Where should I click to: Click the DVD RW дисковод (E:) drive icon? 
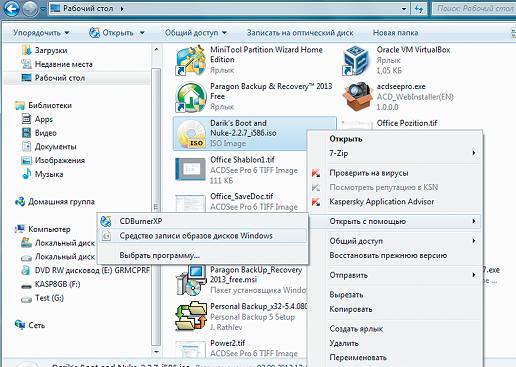pyautogui.click(x=26, y=270)
